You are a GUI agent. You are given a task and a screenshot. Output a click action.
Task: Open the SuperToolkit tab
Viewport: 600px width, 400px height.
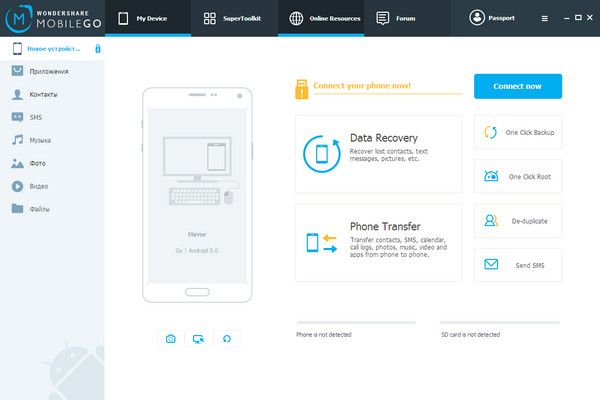click(234, 18)
